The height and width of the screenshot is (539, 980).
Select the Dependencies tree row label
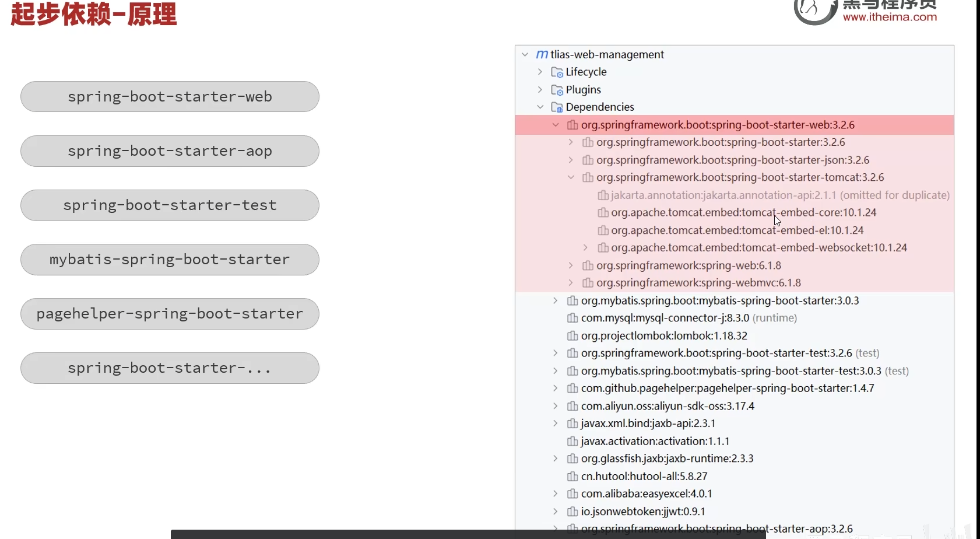tap(600, 107)
